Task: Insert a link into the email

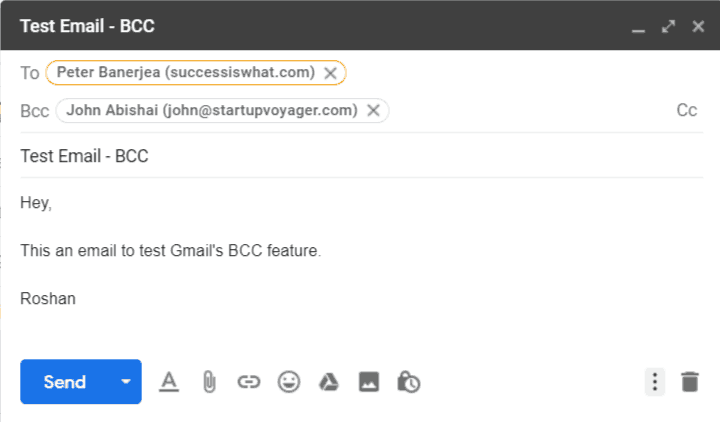Action: coord(249,381)
